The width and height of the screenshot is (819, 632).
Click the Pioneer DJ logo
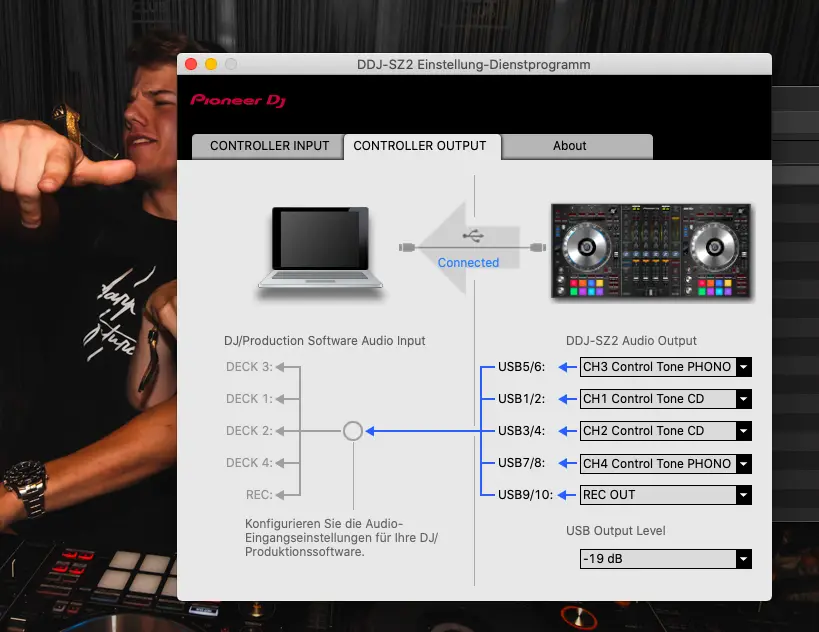[x=239, y=100]
